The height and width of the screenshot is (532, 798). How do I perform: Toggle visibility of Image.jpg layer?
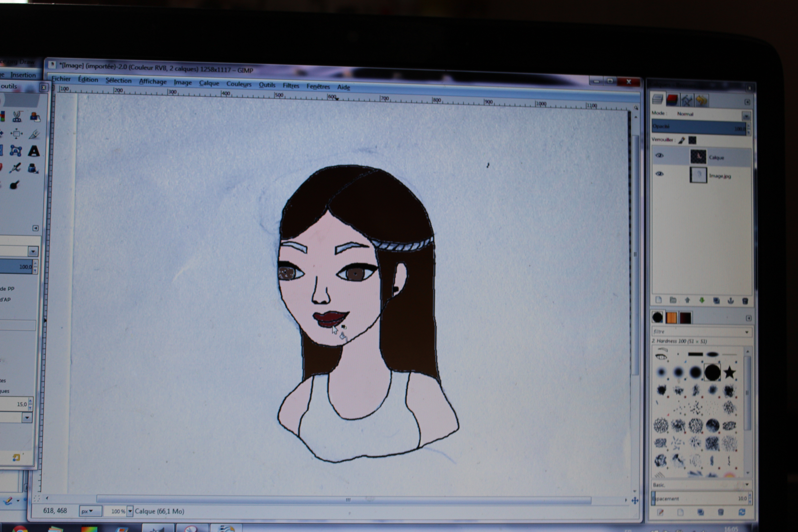coord(659,174)
